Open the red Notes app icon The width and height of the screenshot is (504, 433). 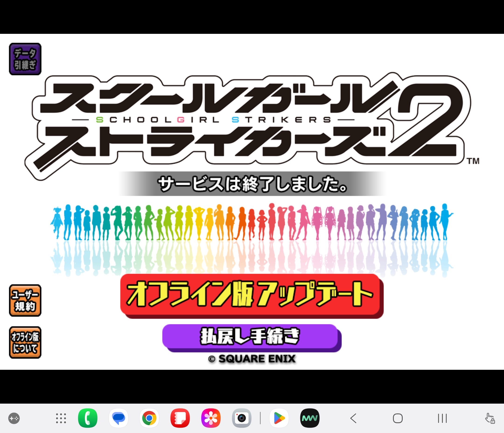(x=180, y=418)
